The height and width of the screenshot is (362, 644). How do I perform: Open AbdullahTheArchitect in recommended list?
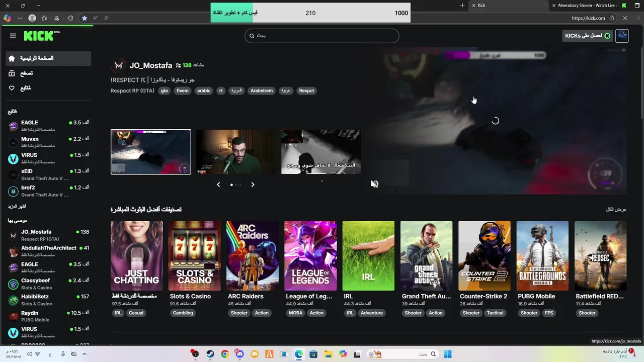click(49, 251)
